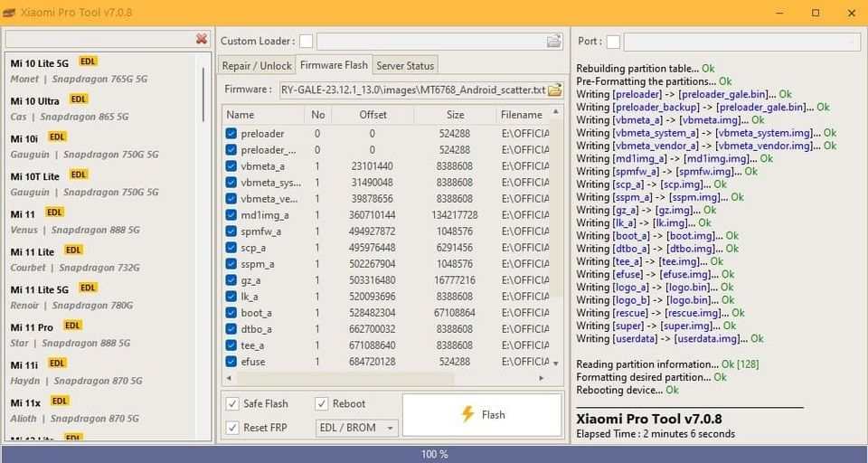Open the EDL / BROM mode dropdown
Image resolution: width=868 pixels, height=463 pixels.
point(356,428)
